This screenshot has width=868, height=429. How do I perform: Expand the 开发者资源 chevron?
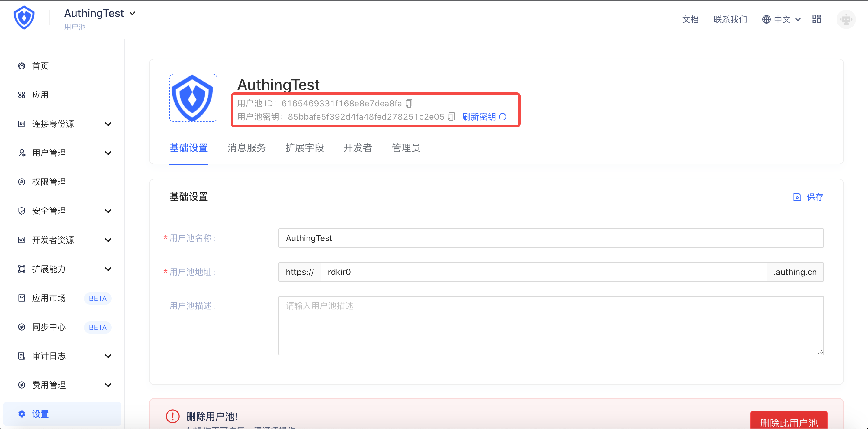click(x=108, y=240)
